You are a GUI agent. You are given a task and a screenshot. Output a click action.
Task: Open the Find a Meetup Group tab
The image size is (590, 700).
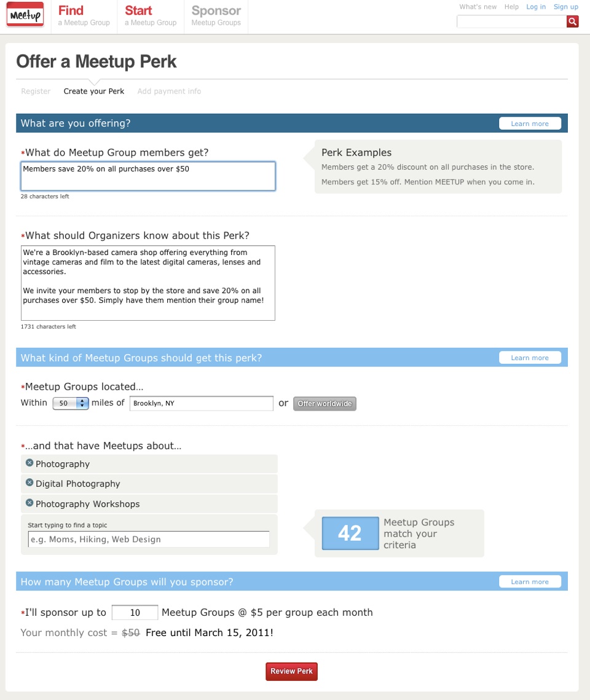click(84, 16)
